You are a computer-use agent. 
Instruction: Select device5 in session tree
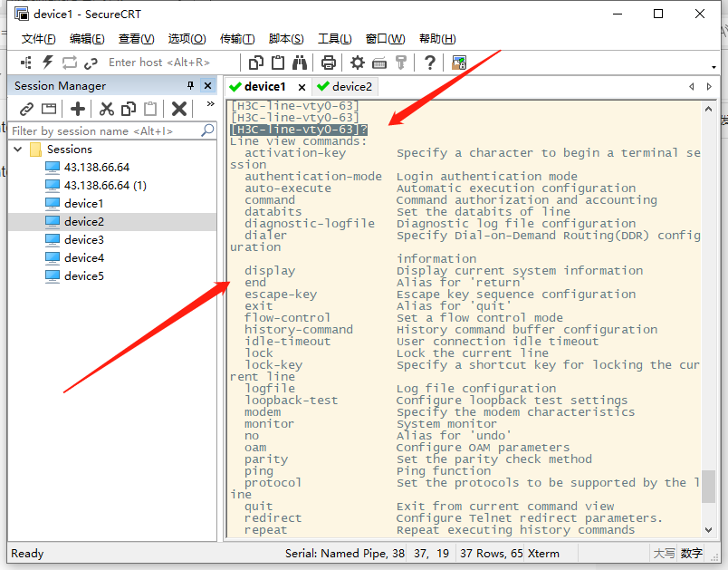[x=84, y=276]
